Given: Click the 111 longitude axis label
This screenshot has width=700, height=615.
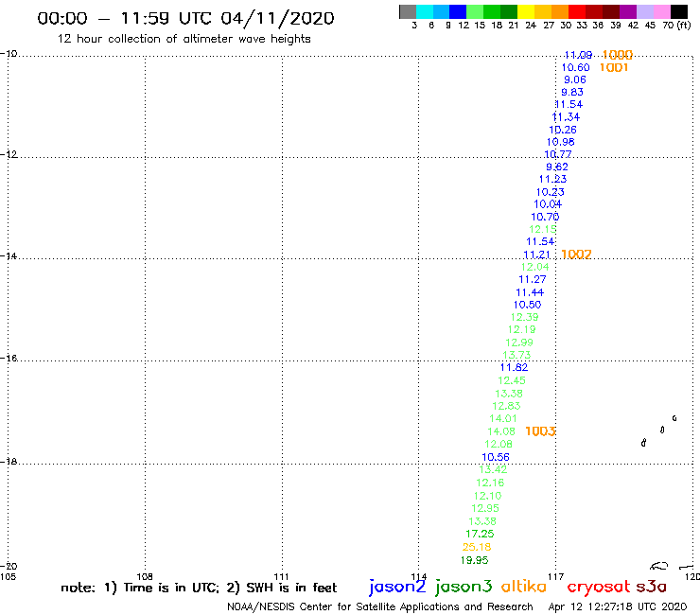Looking at the screenshot, I should point(281,576).
